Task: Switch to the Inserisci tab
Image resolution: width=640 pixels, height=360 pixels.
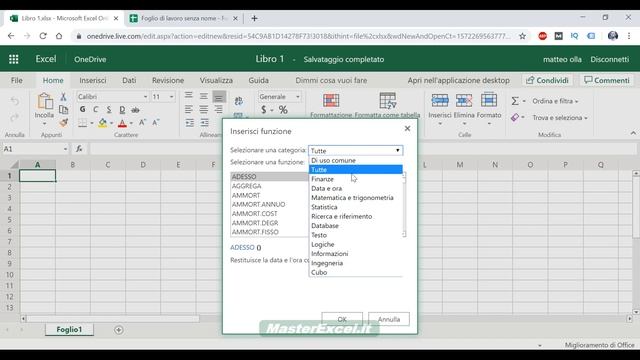Action: click(x=93, y=80)
